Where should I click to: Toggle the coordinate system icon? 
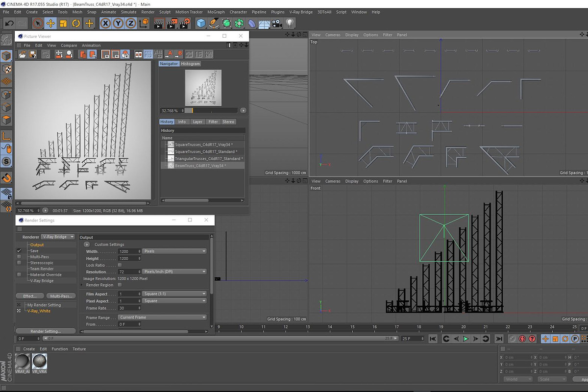144,23
